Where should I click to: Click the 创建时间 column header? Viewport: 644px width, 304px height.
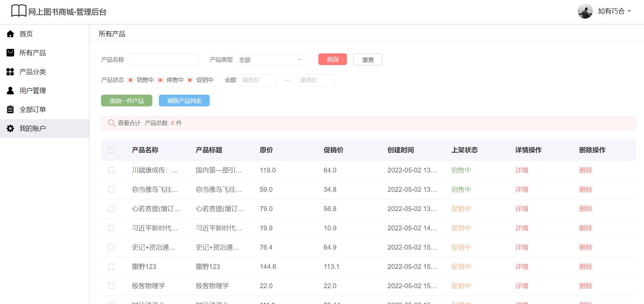click(x=401, y=150)
